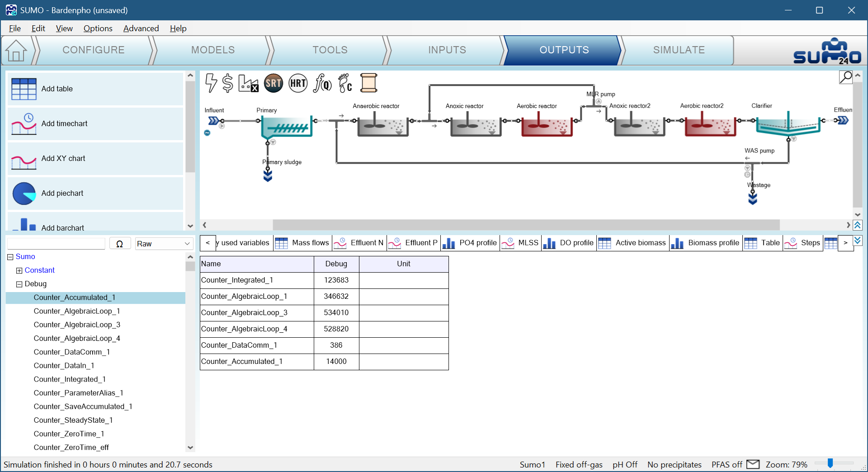
Task: Click the SRT icon in canvas toolbar
Action: click(x=274, y=83)
